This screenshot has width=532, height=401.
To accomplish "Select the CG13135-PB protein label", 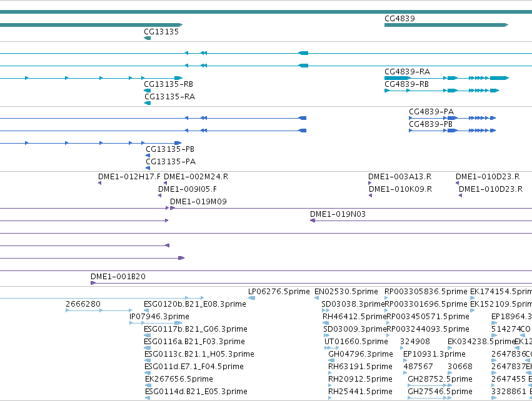I will point(170,149).
